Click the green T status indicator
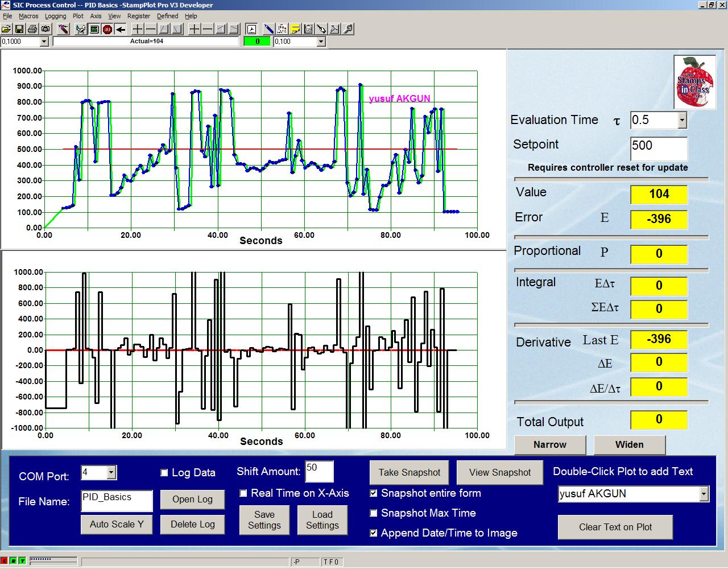This screenshot has height=569, width=728. (x=23, y=561)
